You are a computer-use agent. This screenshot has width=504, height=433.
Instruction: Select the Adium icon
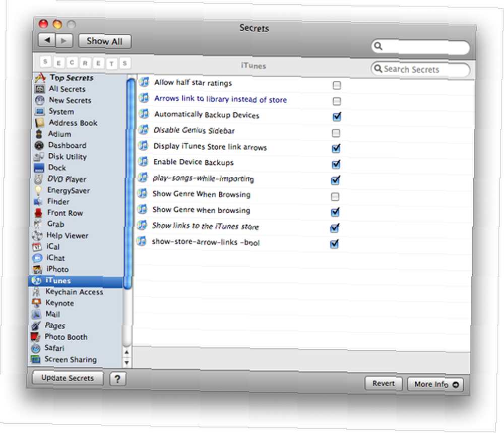(39, 134)
